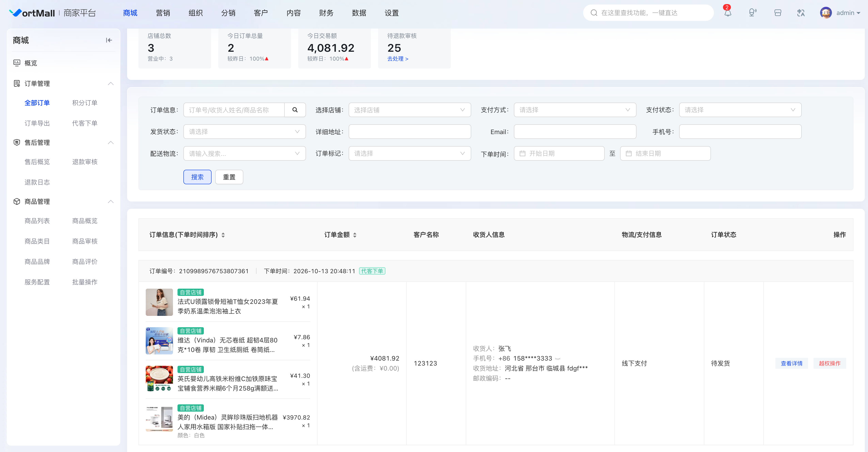Click the 越权操作 button

click(x=830, y=363)
